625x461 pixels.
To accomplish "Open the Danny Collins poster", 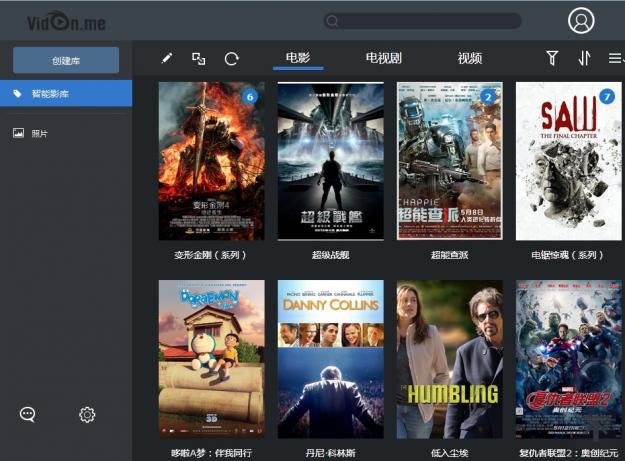I will pos(330,359).
